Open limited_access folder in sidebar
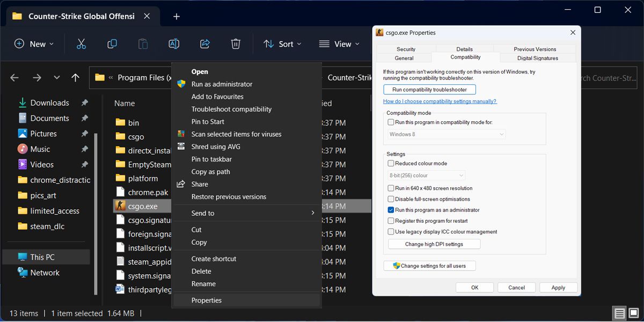The width and height of the screenshot is (644, 322). (x=54, y=211)
